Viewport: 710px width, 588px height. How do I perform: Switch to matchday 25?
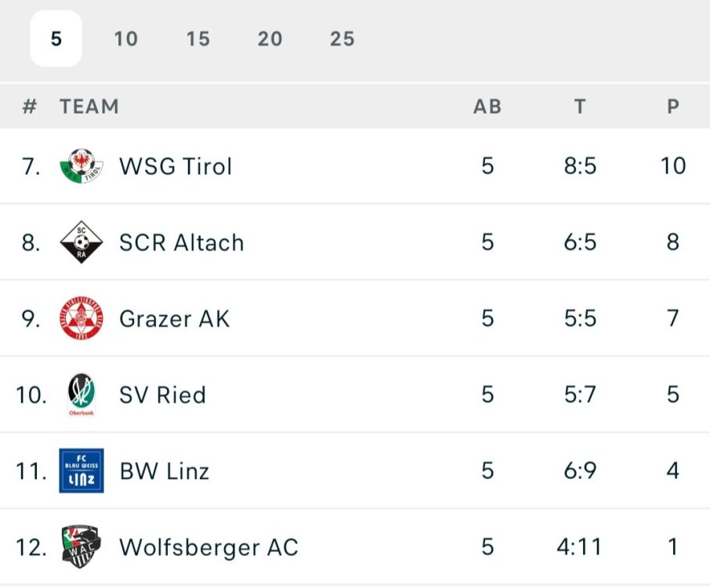coord(341,39)
